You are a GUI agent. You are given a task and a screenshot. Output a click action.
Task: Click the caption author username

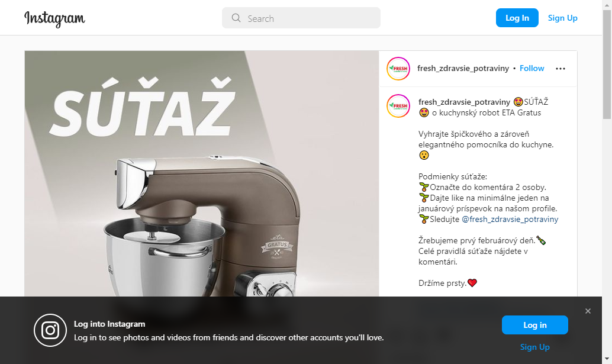(x=464, y=102)
